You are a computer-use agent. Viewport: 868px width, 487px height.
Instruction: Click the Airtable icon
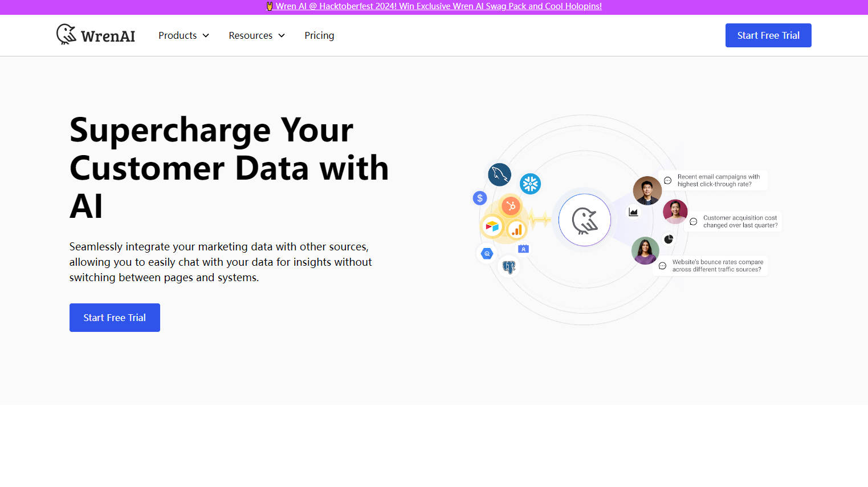(492, 226)
